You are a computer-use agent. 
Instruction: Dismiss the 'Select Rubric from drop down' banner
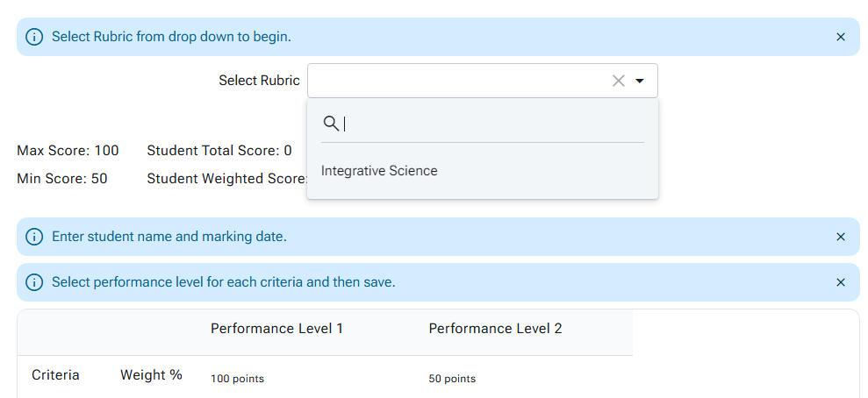(x=840, y=37)
